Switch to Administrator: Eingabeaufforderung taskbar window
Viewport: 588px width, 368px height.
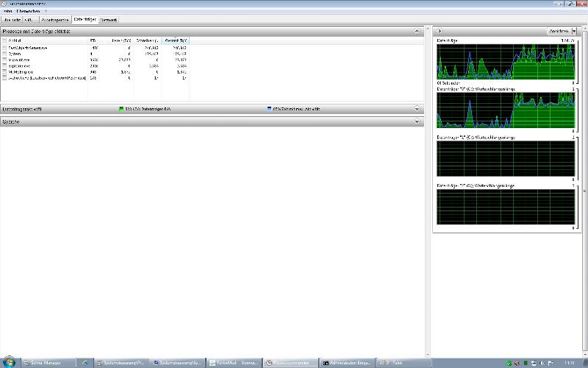point(347,363)
